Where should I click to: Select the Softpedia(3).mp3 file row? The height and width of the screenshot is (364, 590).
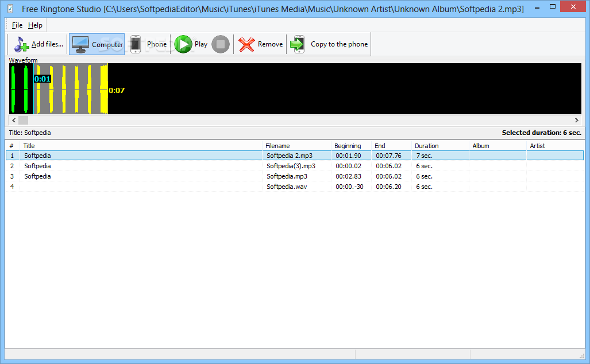click(x=295, y=166)
